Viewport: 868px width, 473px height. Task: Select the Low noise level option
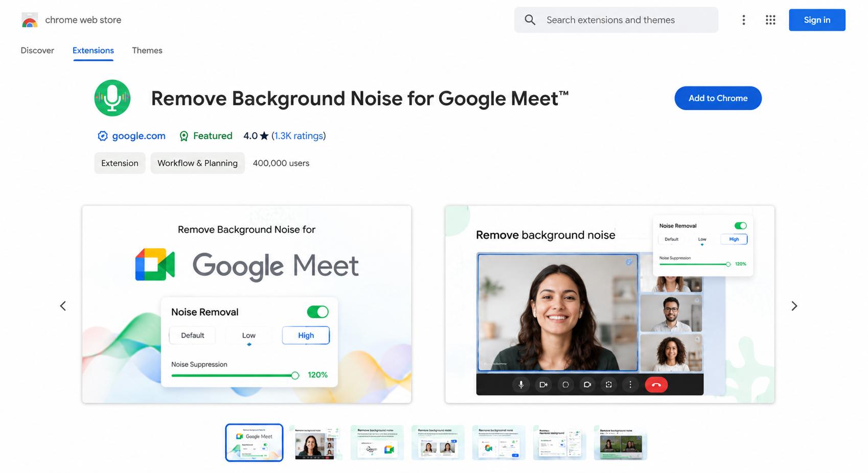pos(249,336)
